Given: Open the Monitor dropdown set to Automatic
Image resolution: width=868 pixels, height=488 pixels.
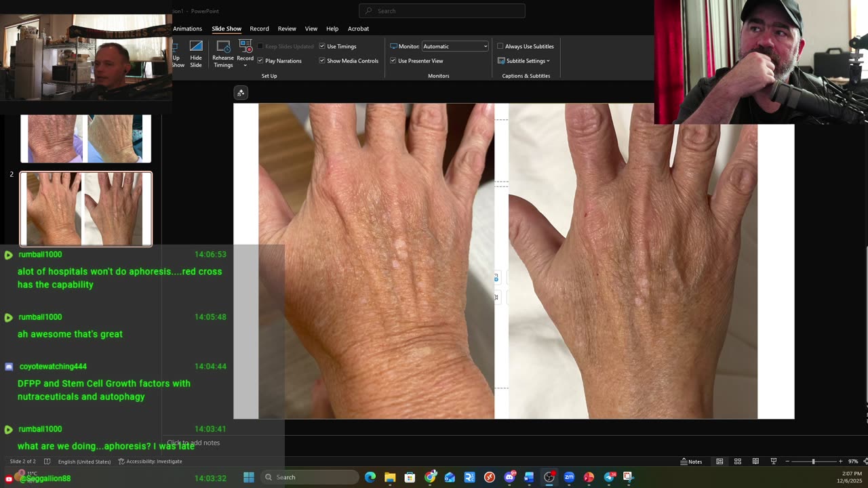Looking at the screenshot, I should [x=455, y=46].
